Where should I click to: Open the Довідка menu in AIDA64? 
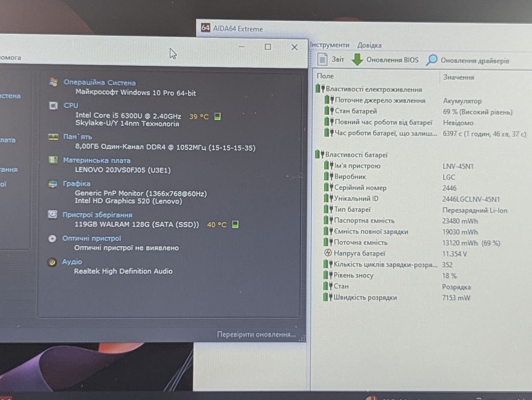369,45
